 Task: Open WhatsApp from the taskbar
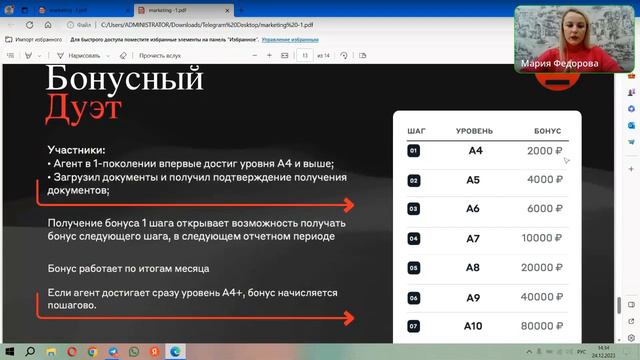pyautogui.click(x=134, y=351)
